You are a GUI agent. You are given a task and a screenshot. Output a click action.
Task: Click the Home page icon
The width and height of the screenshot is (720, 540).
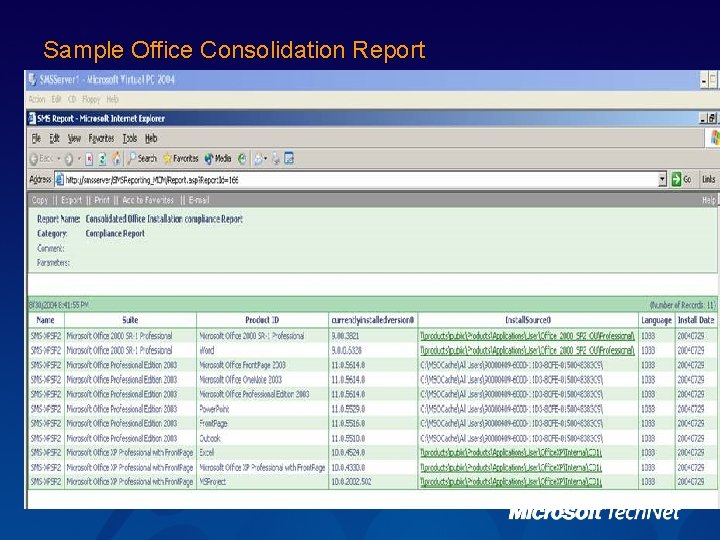[x=117, y=159]
